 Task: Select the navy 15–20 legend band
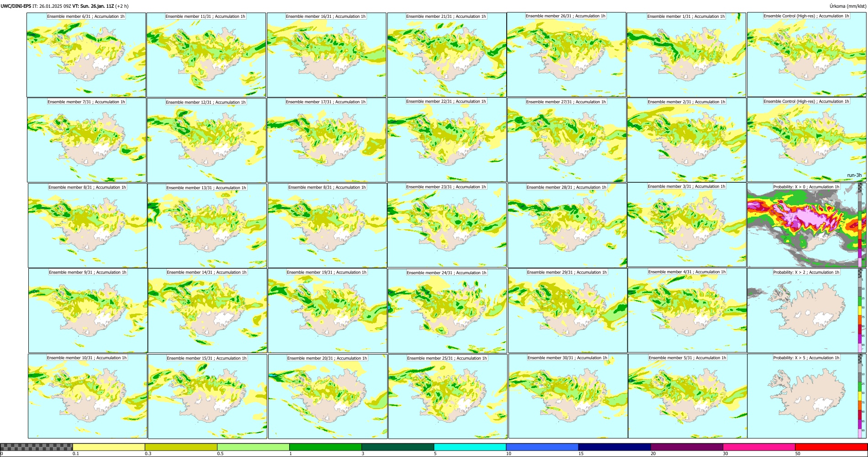click(x=614, y=447)
